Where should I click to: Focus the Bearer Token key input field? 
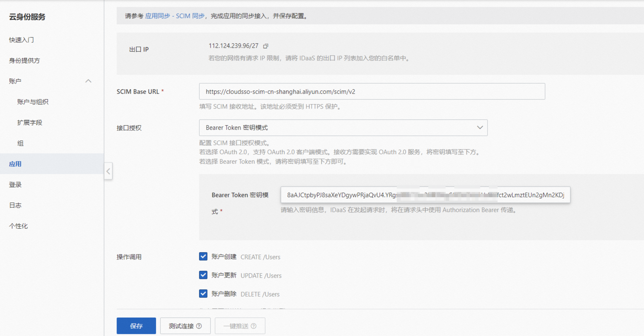425,195
